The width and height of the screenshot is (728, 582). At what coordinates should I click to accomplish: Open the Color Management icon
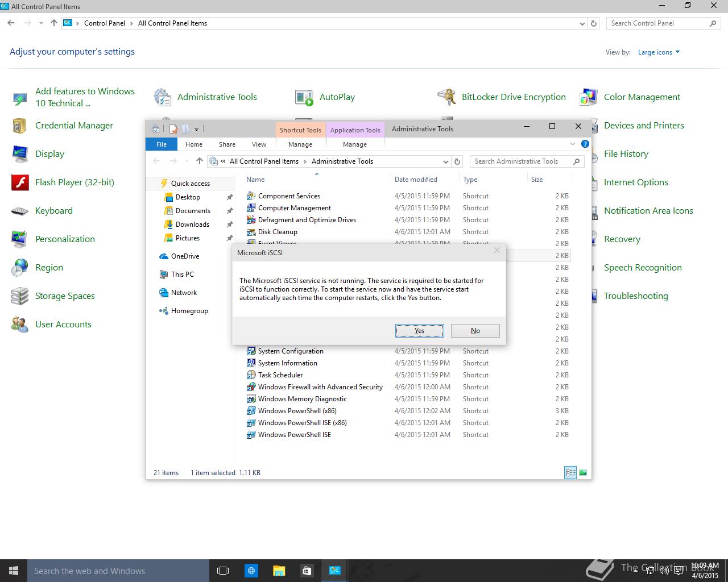[589, 97]
